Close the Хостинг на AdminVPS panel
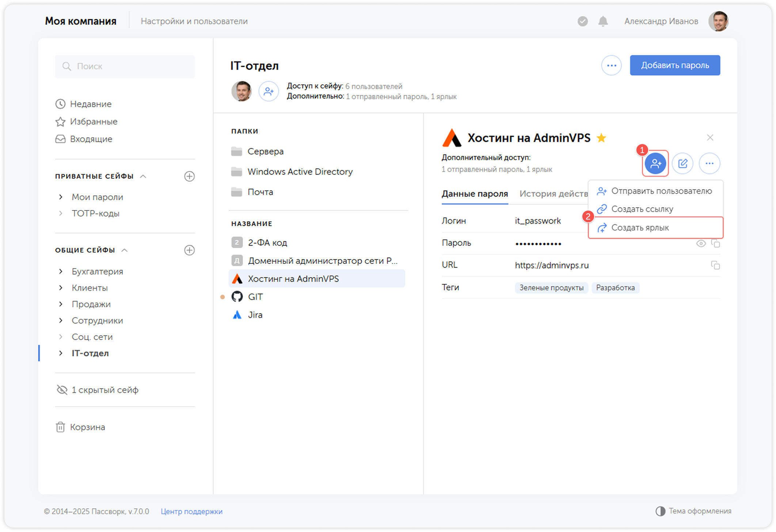 tap(710, 137)
